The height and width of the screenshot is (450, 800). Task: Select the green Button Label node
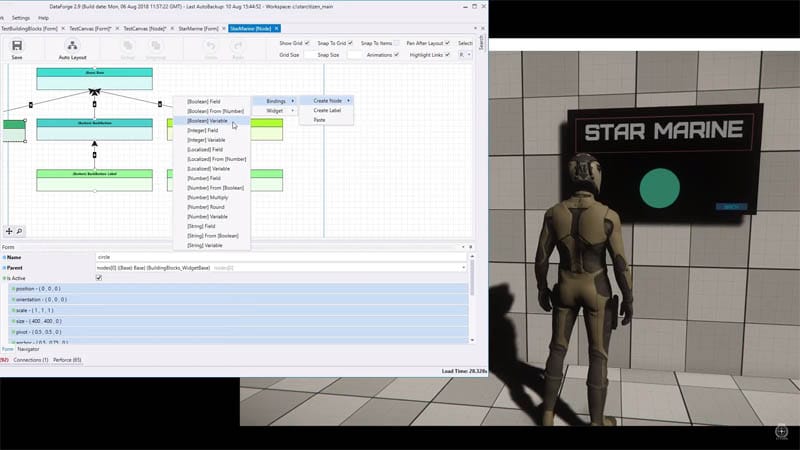tap(94, 181)
